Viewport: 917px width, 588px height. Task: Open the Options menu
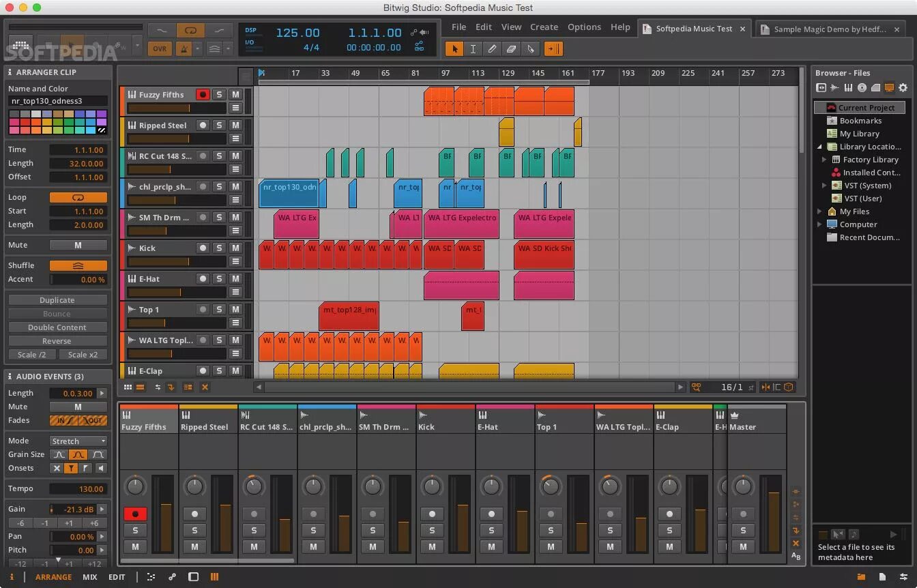(584, 27)
